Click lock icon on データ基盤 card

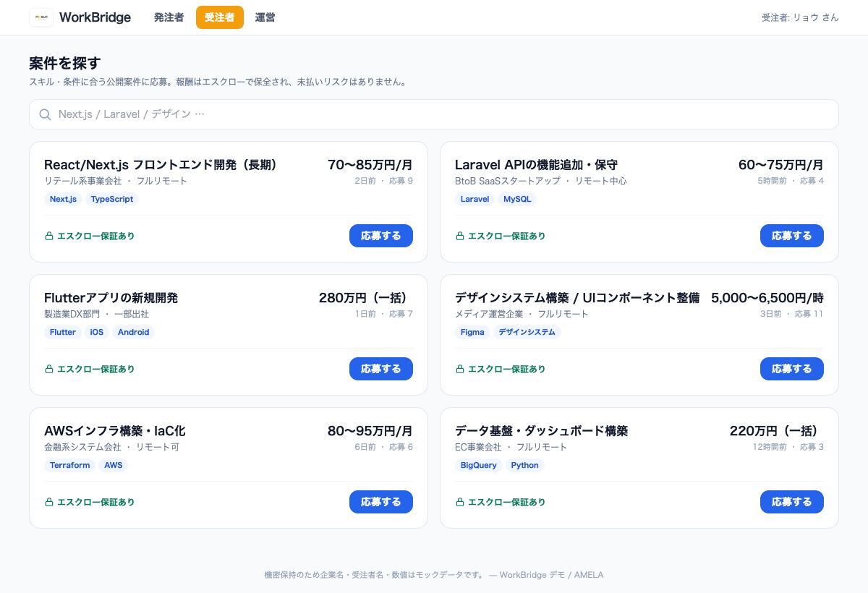coord(460,502)
